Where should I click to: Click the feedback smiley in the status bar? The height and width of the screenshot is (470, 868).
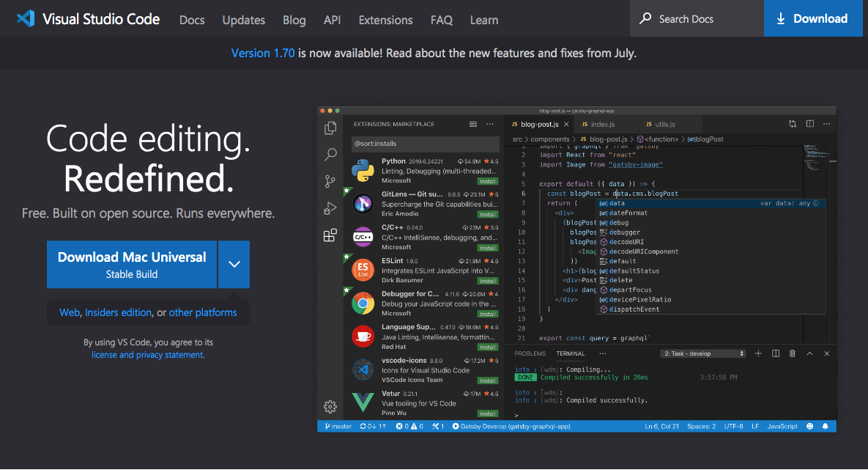809,426
